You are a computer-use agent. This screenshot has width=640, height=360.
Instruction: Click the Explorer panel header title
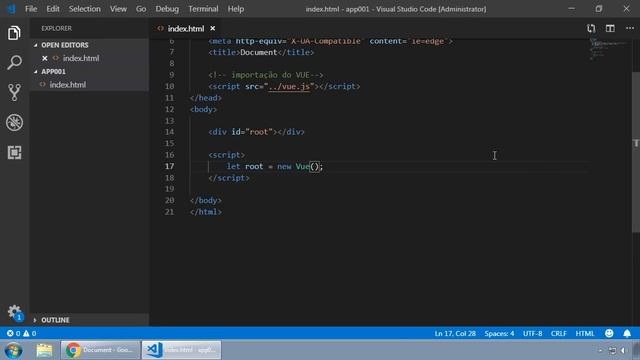coord(56,28)
